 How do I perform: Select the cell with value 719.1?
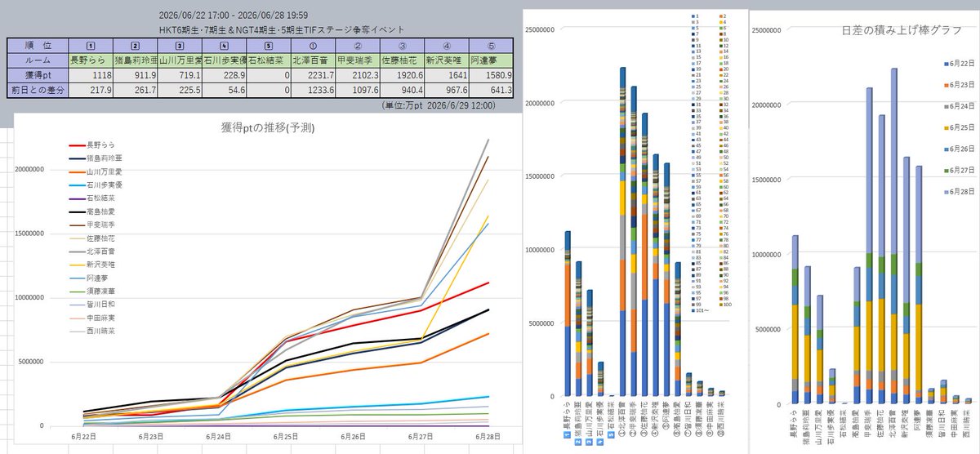[178, 74]
